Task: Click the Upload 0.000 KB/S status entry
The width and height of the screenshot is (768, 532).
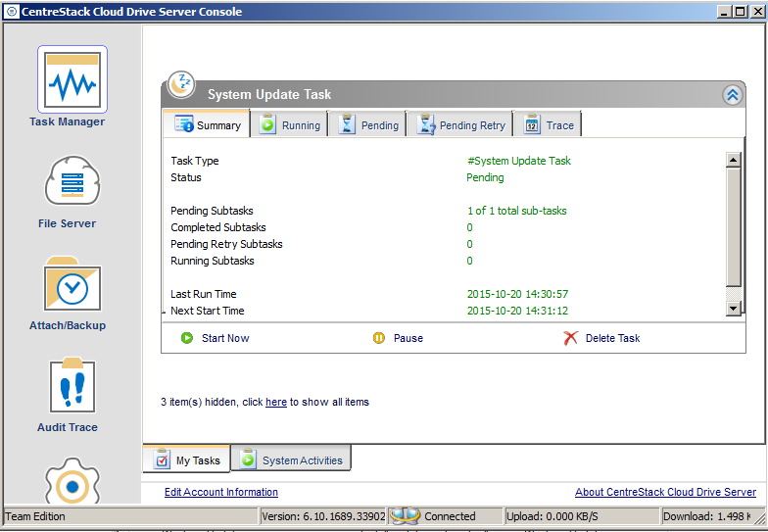Action: 582,516
